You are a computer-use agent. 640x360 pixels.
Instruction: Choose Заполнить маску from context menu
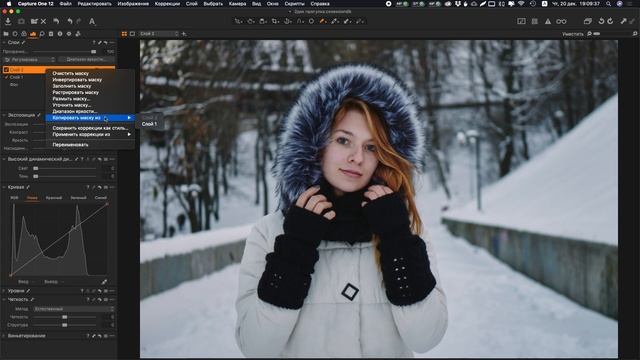[71, 86]
